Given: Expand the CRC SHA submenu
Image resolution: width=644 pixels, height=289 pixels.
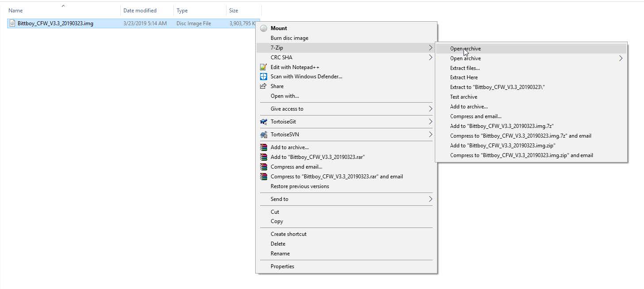Looking at the screenshot, I should click(430, 58).
